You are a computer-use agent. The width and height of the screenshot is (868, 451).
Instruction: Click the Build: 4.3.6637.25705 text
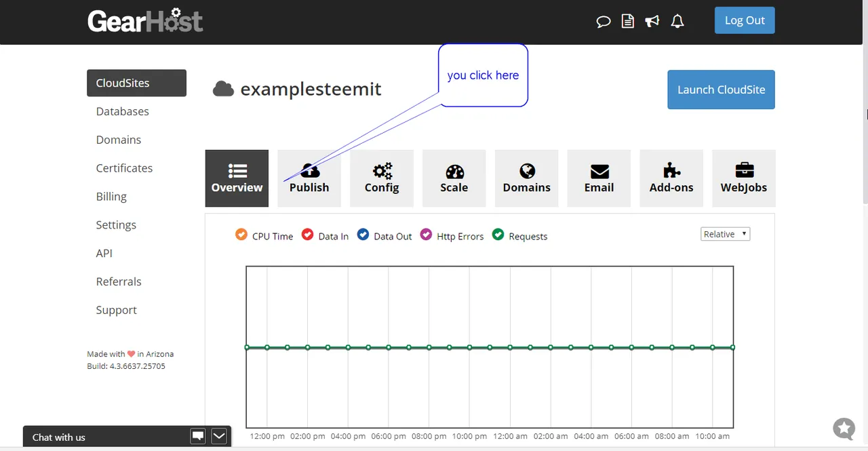click(126, 366)
